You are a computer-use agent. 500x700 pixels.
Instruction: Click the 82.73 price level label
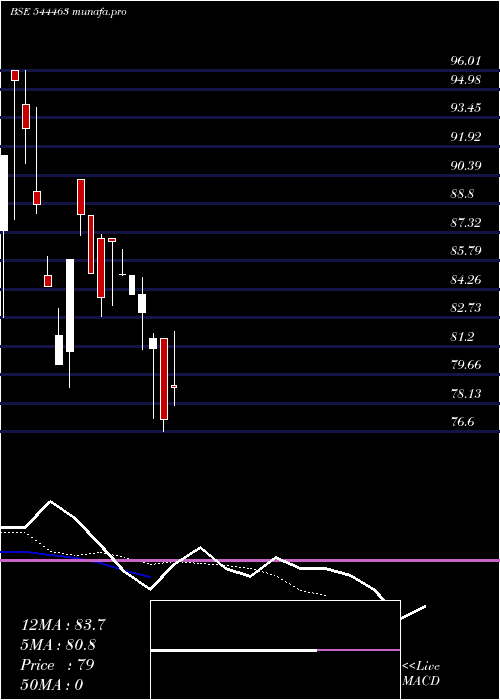pos(466,308)
